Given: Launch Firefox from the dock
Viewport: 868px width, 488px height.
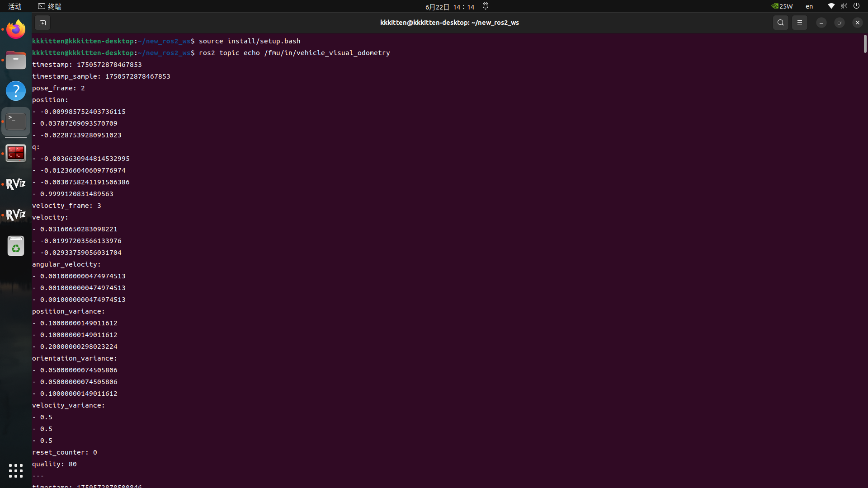Looking at the screenshot, I should pos(16,29).
